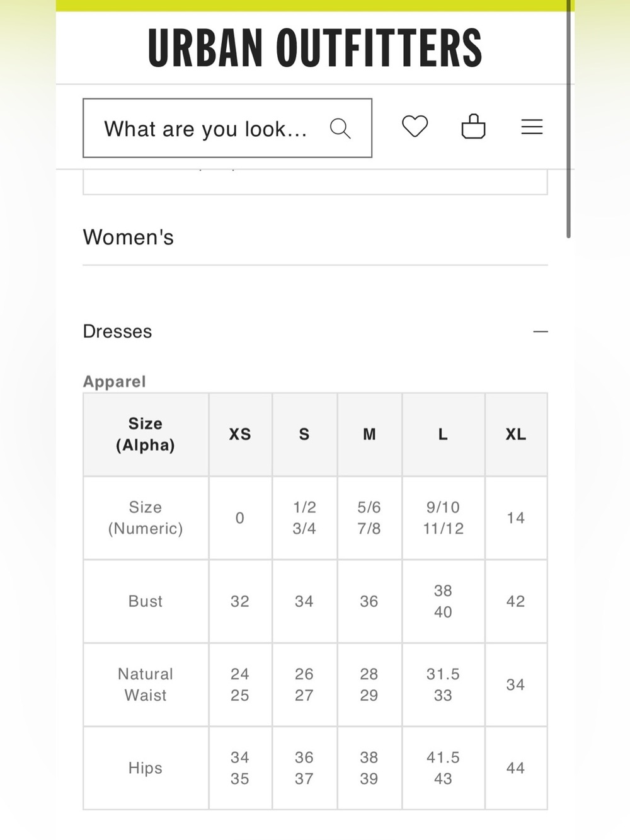Click the Bust 32 cell
The height and width of the screenshot is (840, 630).
240,601
